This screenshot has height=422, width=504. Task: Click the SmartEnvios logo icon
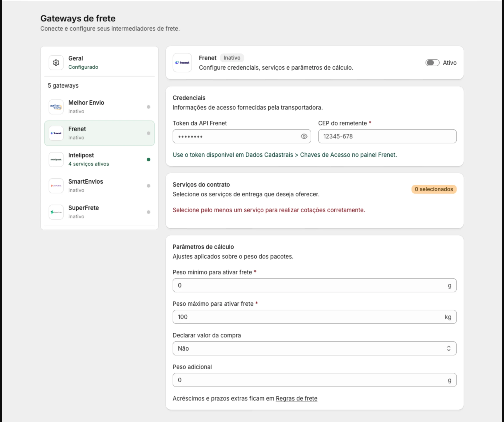[x=56, y=186]
